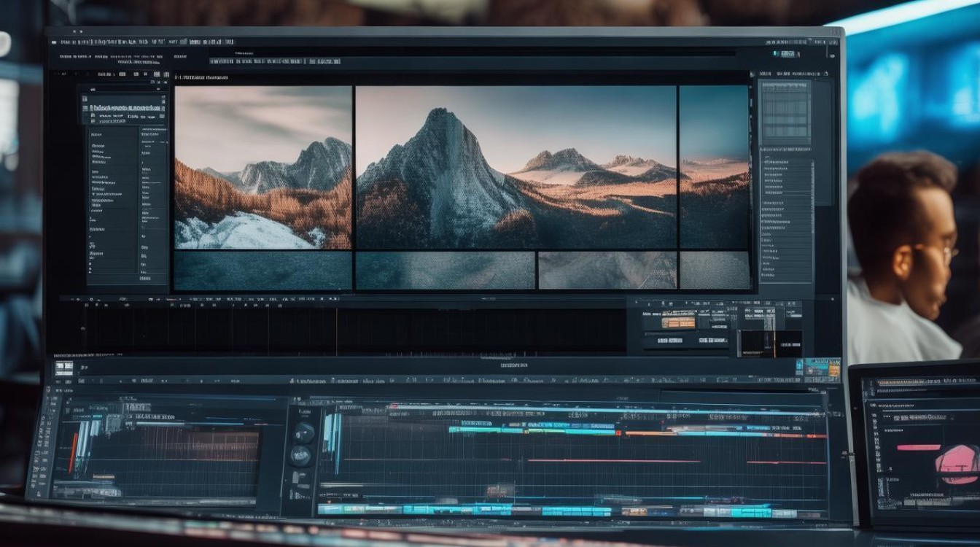Open the grid histogram panel in right sidebar
The image size is (980, 547).
pos(785,112)
